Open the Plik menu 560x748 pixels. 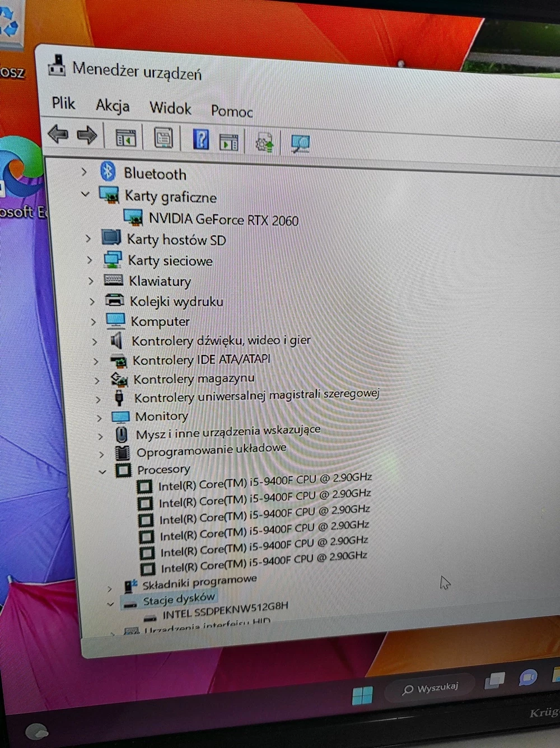coord(63,103)
